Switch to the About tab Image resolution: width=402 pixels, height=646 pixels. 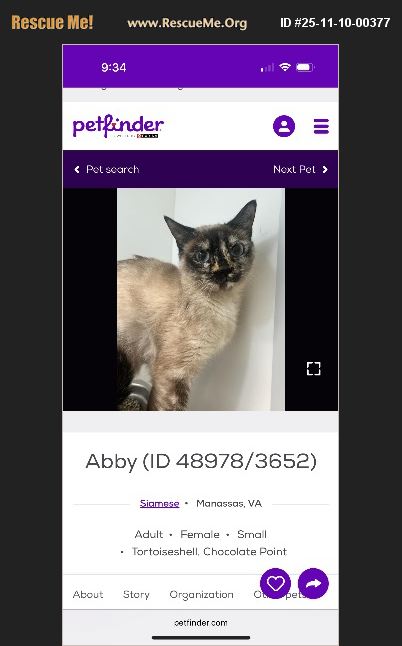point(88,595)
